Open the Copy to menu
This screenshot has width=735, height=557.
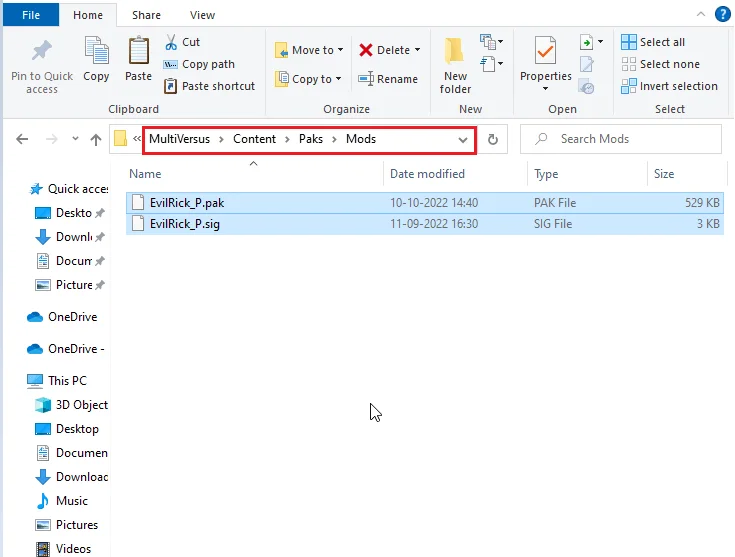click(x=308, y=79)
